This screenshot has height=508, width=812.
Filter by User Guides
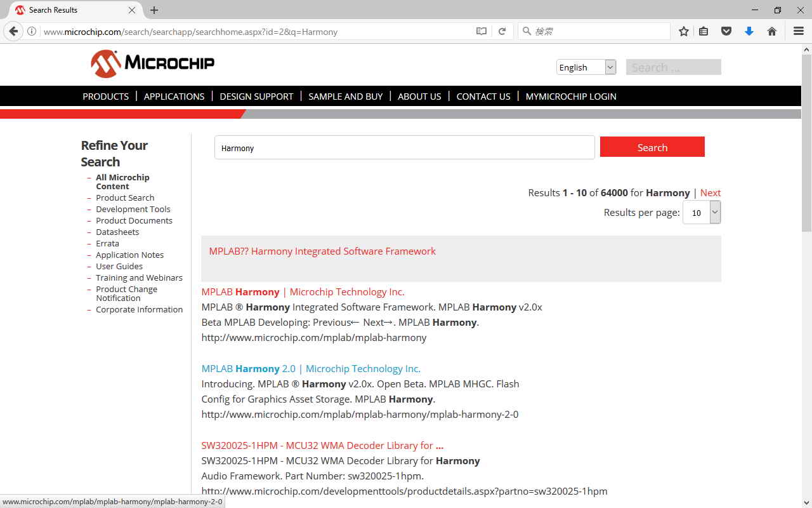tap(119, 266)
